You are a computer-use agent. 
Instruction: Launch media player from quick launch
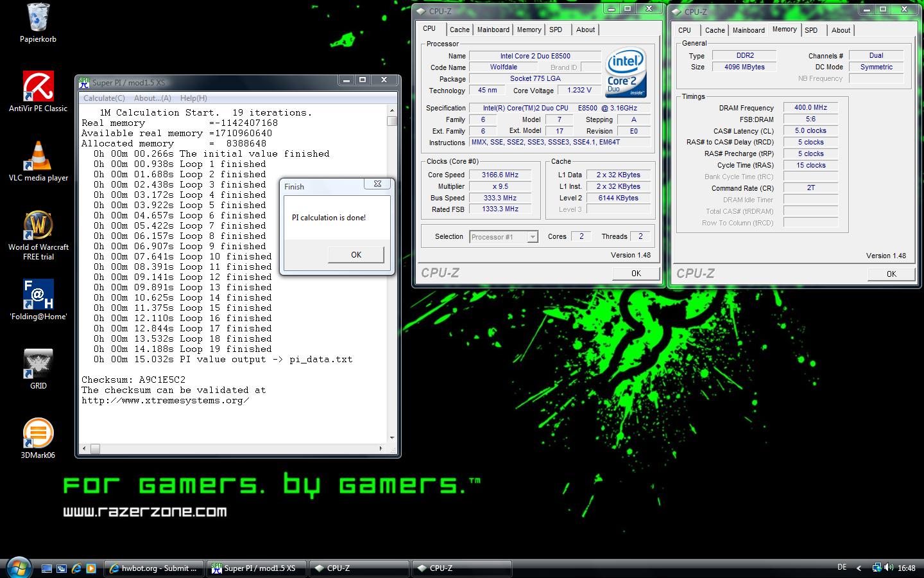90,568
